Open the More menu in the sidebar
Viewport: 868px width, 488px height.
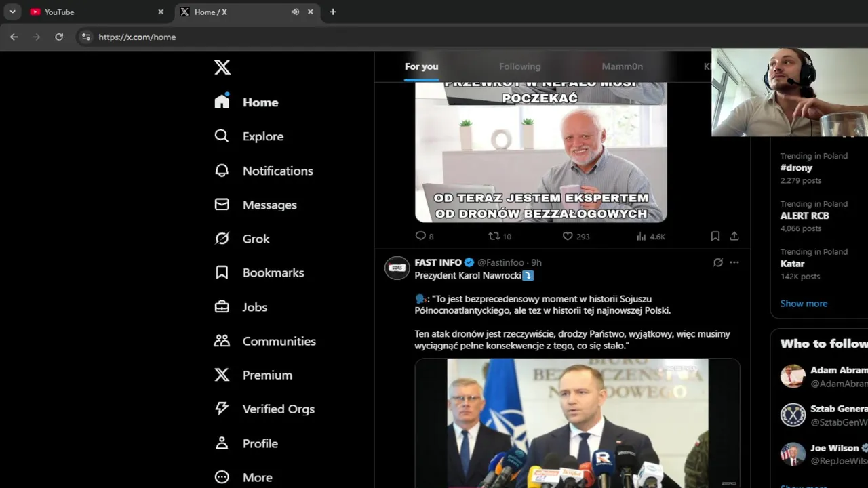[243, 477]
